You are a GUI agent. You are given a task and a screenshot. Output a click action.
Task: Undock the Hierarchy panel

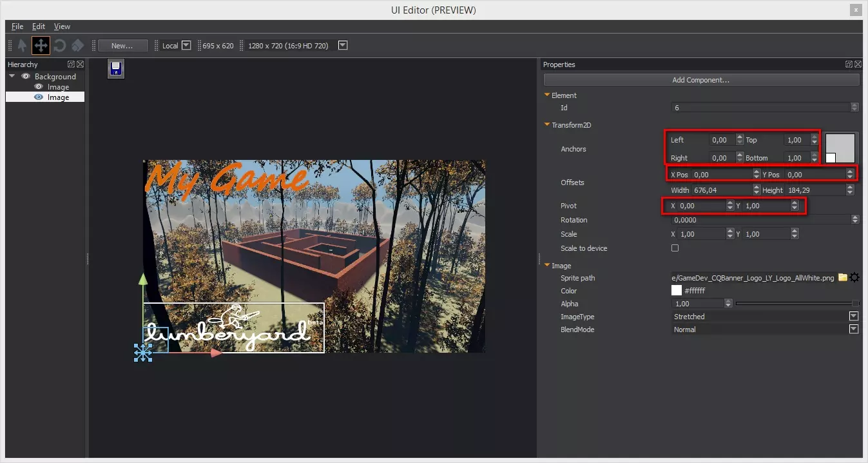click(x=71, y=64)
